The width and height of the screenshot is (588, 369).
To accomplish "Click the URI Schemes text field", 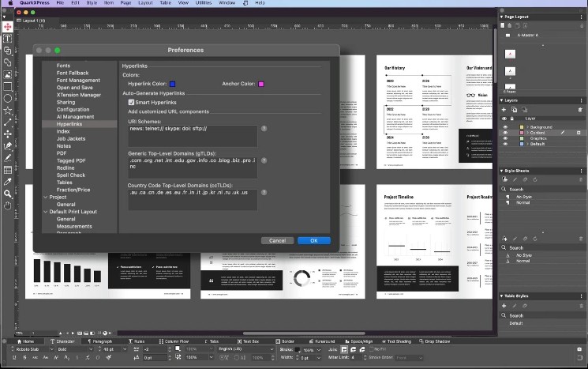I will click(x=193, y=136).
